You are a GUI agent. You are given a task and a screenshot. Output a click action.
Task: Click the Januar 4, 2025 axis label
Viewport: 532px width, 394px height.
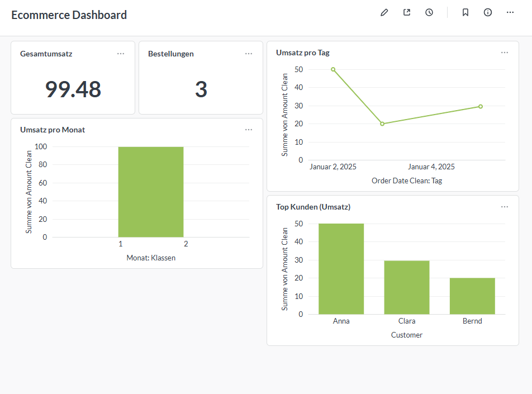pyautogui.click(x=431, y=167)
